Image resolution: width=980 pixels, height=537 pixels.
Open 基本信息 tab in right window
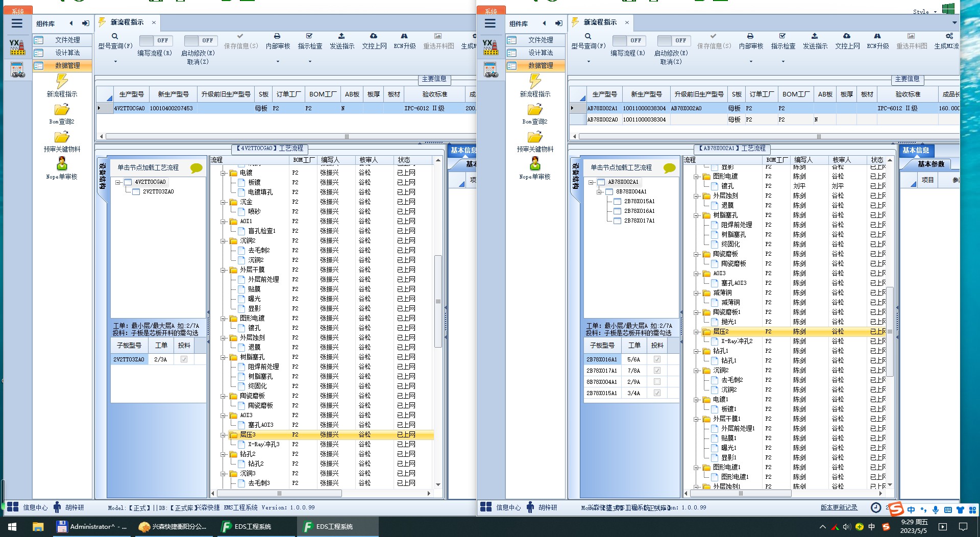click(x=916, y=150)
